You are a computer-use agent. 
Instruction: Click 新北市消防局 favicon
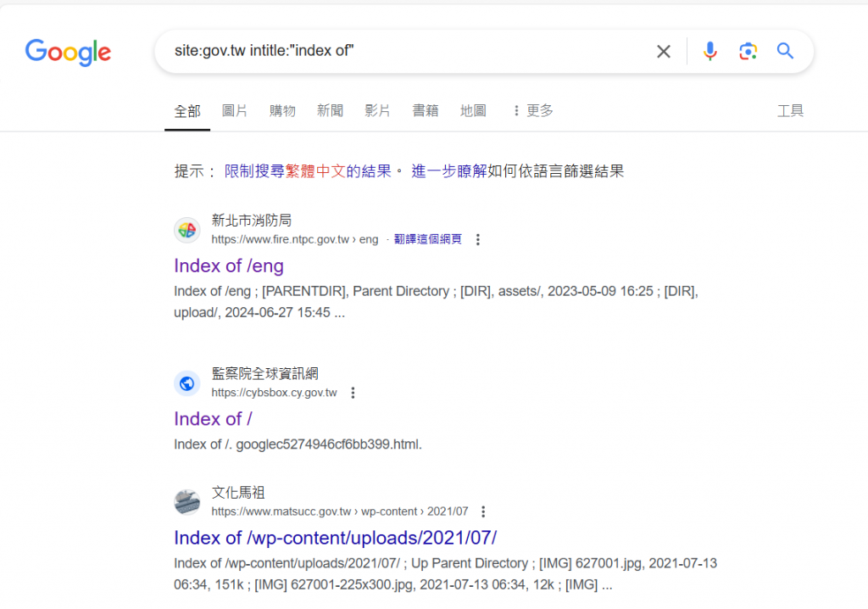pyautogui.click(x=187, y=230)
